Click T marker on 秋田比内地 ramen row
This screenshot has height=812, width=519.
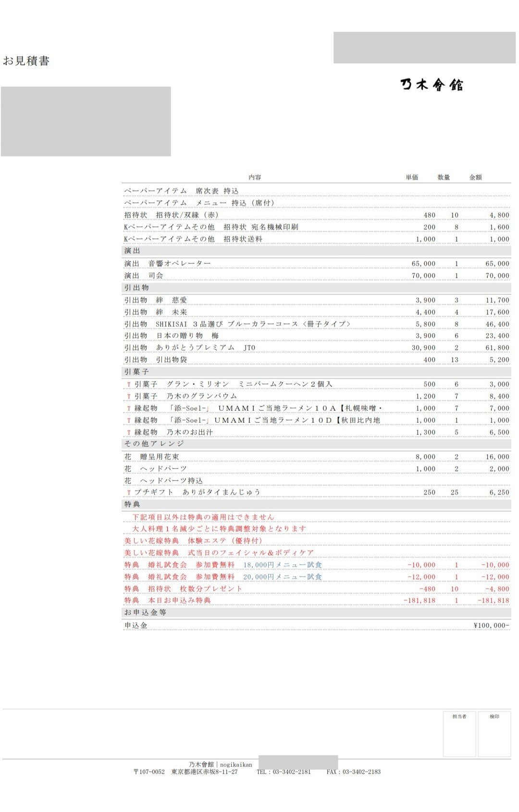point(129,420)
